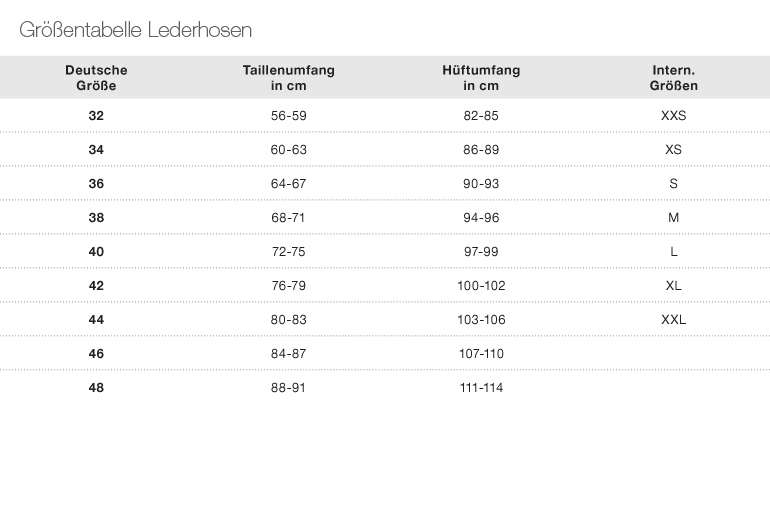The height and width of the screenshot is (514, 770).
Task: Click German size 40 row label
Action: (x=96, y=252)
